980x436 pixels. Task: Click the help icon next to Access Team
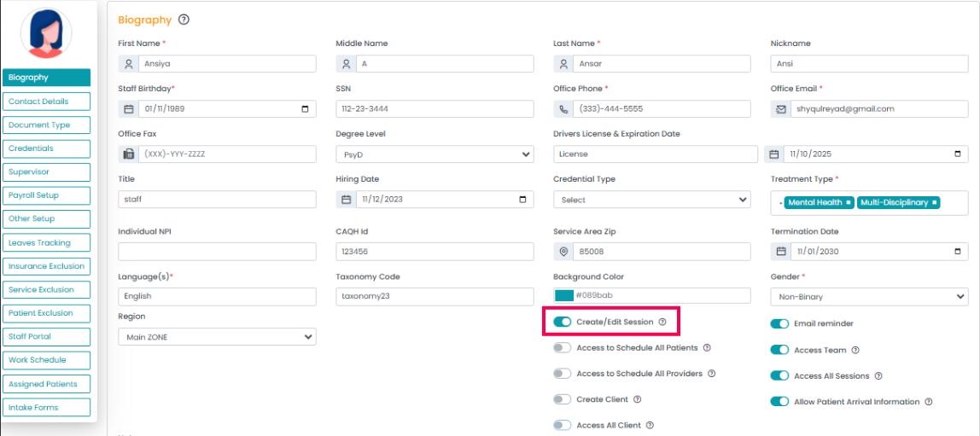(x=855, y=350)
